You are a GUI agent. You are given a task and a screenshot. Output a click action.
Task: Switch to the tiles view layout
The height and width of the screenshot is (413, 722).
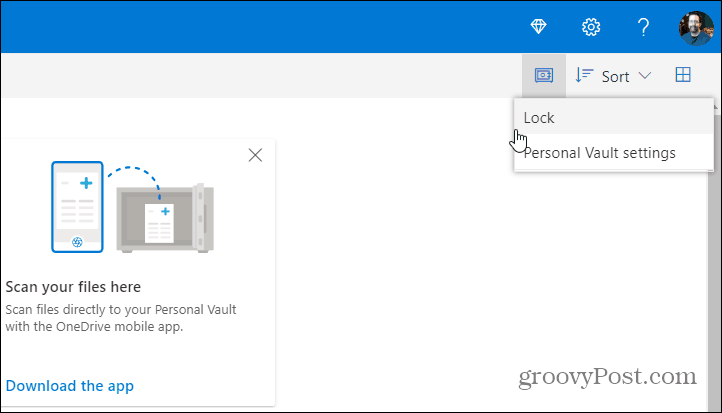tap(683, 75)
